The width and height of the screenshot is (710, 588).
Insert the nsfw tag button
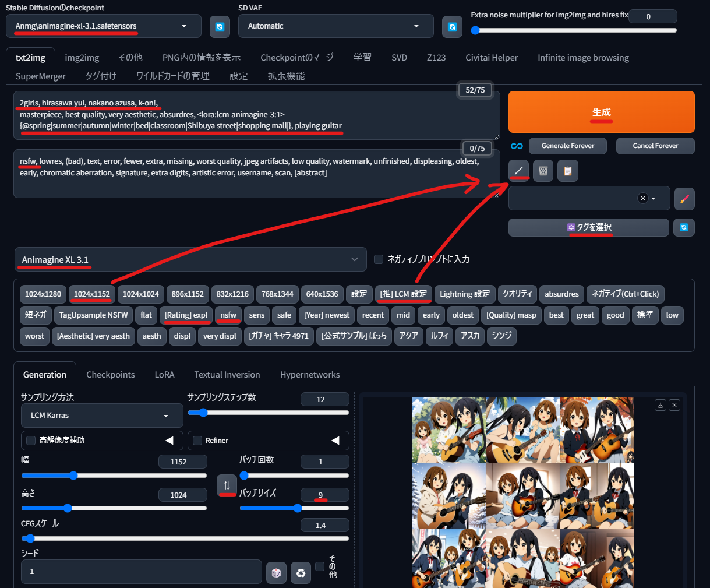tap(228, 315)
